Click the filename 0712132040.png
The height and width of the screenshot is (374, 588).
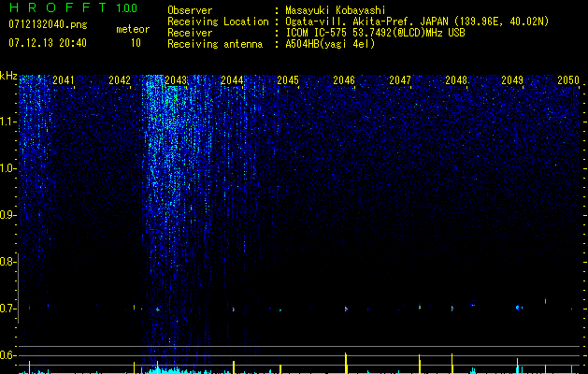tap(48, 24)
